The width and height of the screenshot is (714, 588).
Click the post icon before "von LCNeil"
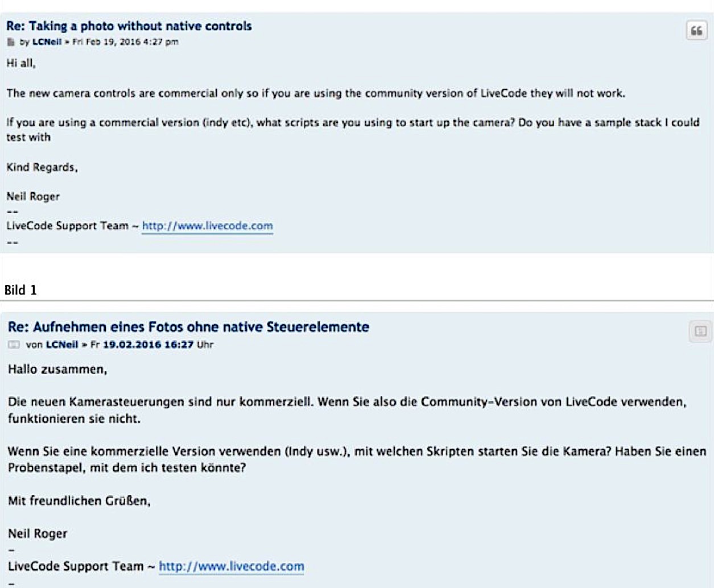click(14, 345)
